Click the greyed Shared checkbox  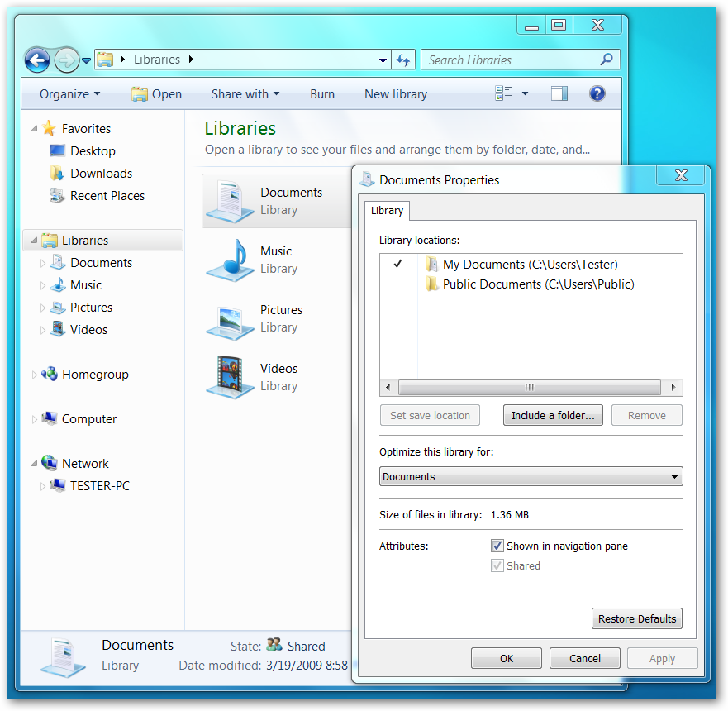click(497, 565)
